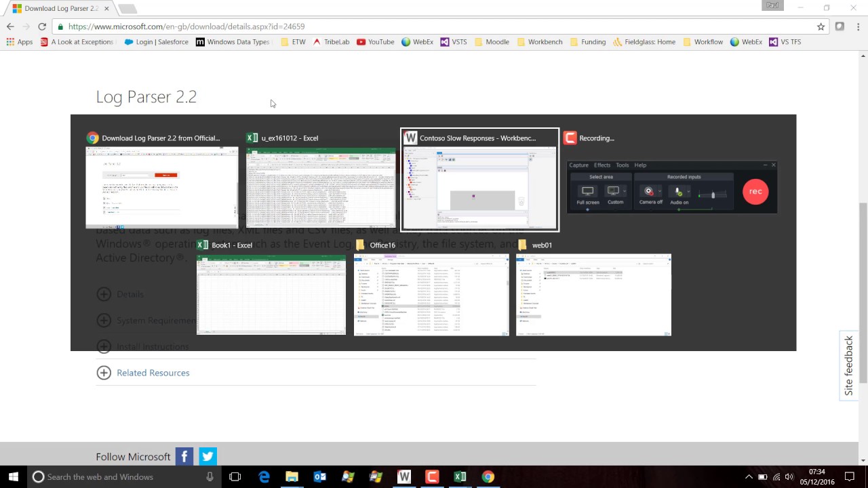Open the Capture menu in the recorder

coord(578,165)
